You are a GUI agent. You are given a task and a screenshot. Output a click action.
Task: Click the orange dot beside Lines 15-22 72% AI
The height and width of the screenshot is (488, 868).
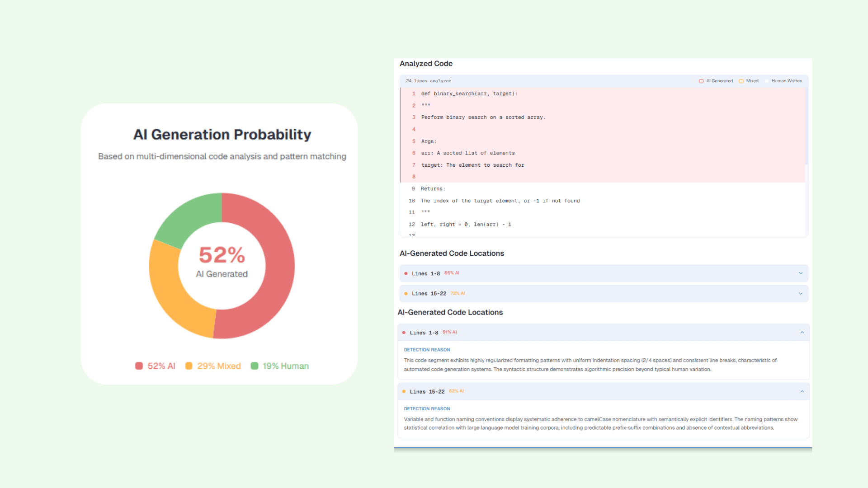(x=406, y=294)
